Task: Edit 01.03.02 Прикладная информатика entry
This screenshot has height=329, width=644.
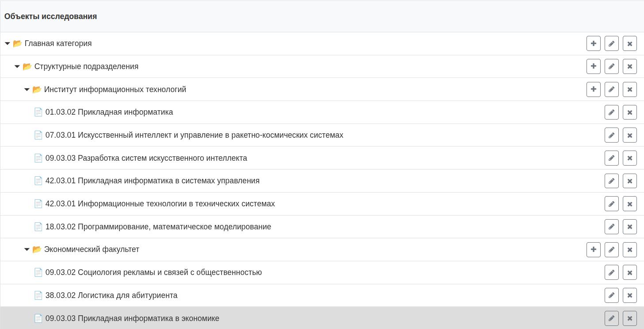Action: point(611,112)
